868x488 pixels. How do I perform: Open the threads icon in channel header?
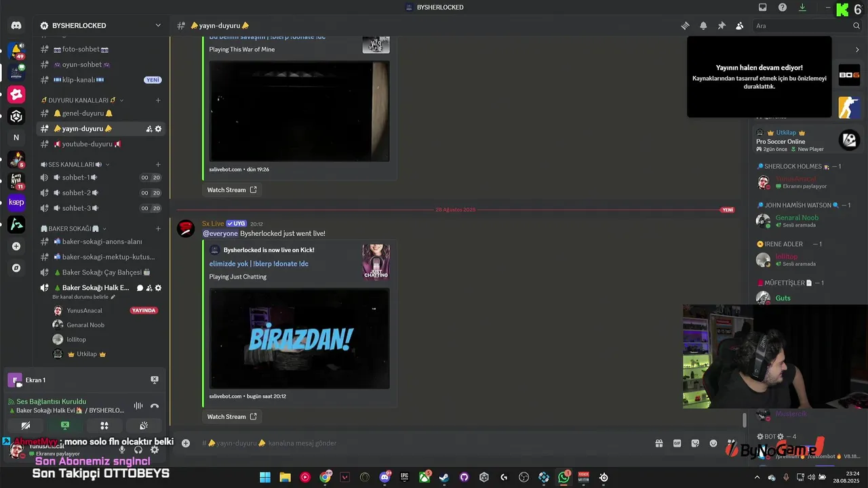pyautogui.click(x=686, y=26)
